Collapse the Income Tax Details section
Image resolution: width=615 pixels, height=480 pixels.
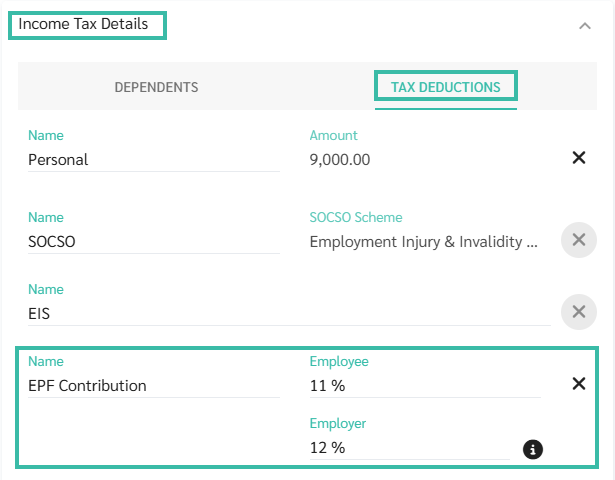585,27
